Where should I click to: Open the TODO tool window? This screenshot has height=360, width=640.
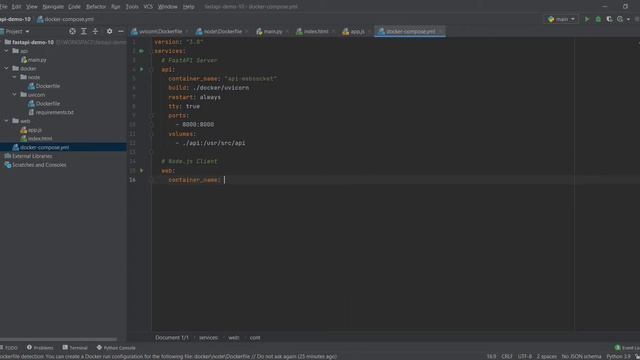point(9,348)
